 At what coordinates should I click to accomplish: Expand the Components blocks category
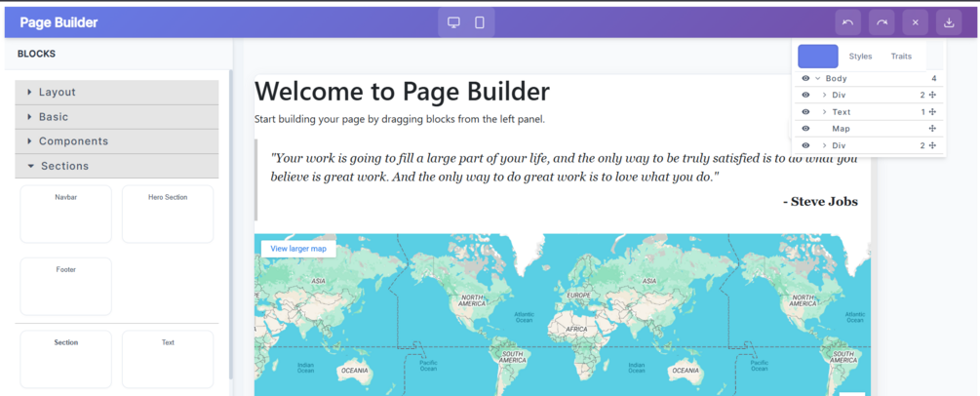click(117, 141)
